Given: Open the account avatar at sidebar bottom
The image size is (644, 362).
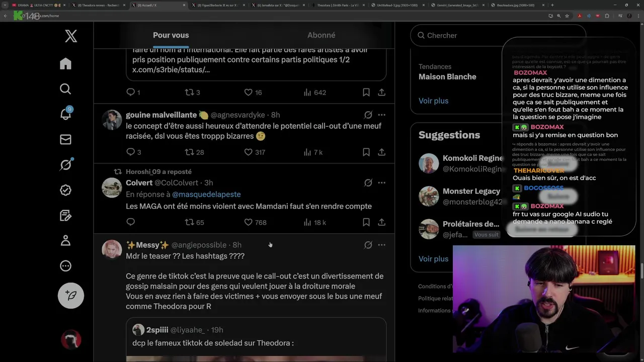Looking at the screenshot, I should coord(71,340).
